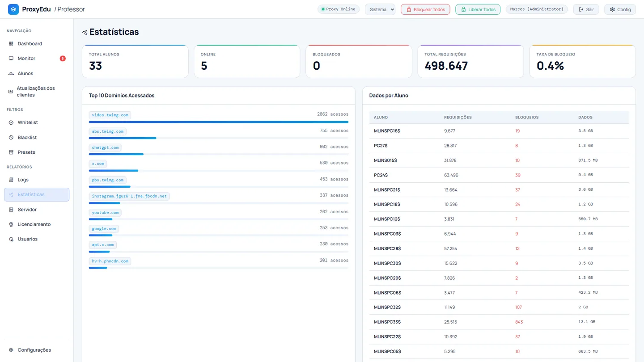
Task: Click the Sair logout button
Action: [586, 9]
